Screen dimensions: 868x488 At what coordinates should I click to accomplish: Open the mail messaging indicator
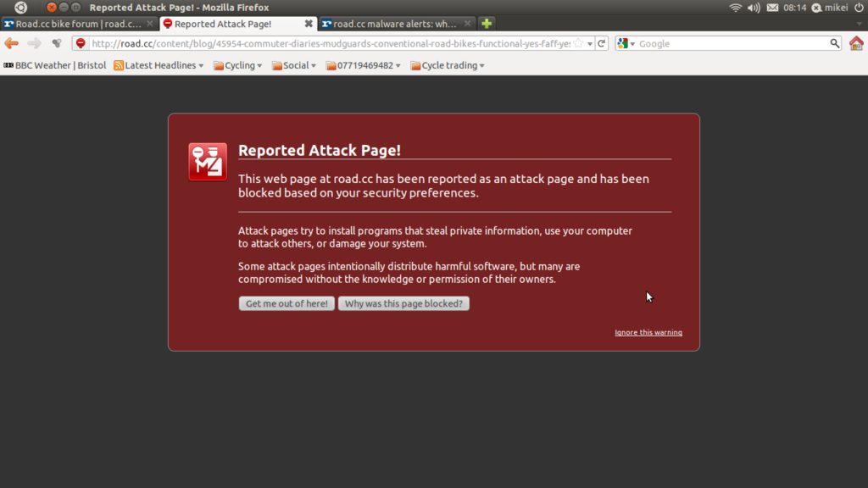(773, 7)
